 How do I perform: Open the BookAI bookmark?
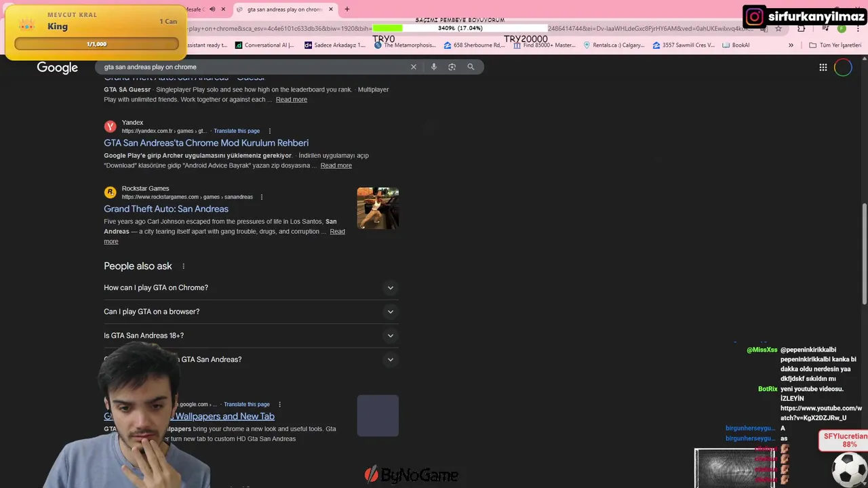[736, 45]
